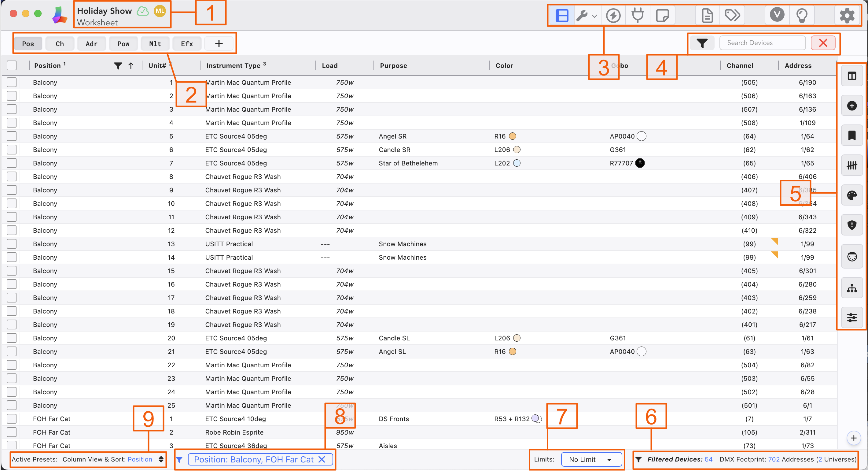Open the color palette sidebar icon

[x=851, y=195]
